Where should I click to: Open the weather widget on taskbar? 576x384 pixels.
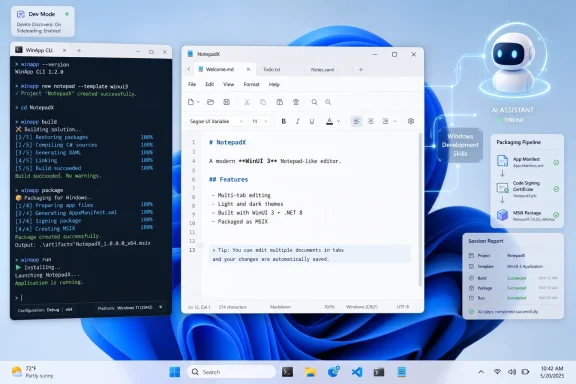coord(32,372)
